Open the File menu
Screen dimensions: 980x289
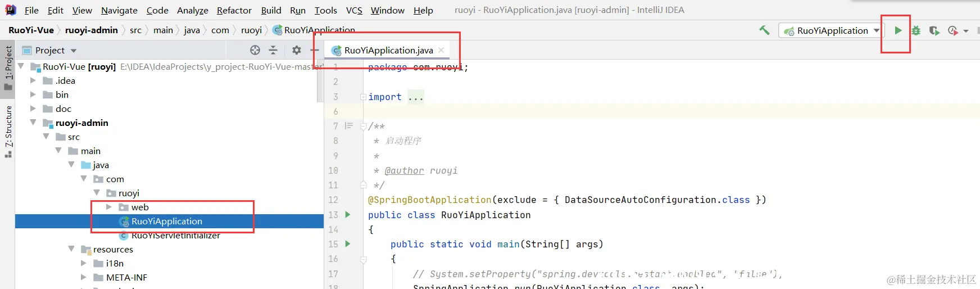[31, 10]
